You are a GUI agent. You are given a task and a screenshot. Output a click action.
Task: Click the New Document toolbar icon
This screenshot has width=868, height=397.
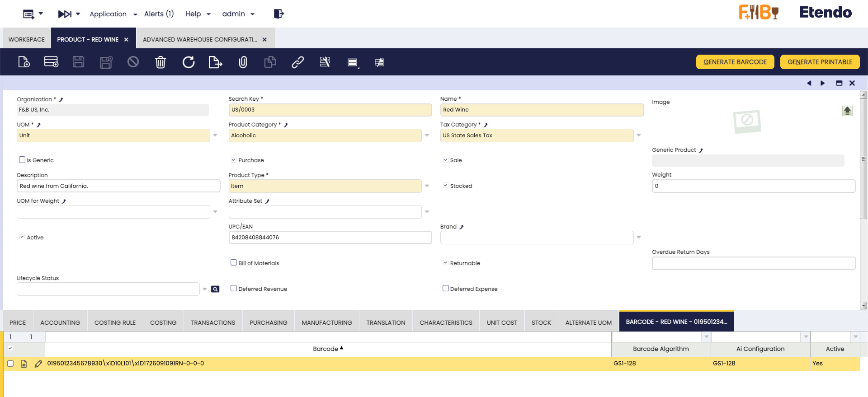(24, 62)
